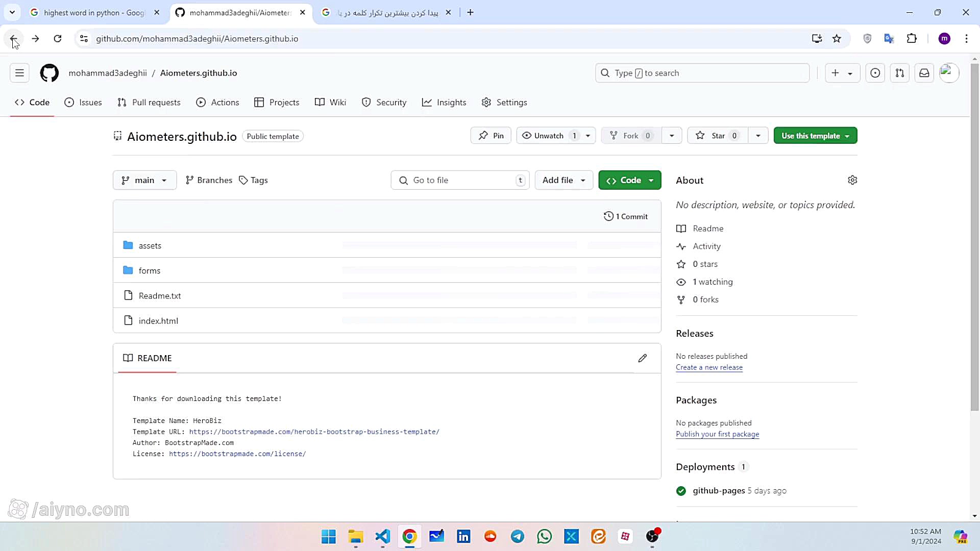The width and height of the screenshot is (980, 551).
Task: Open the Actions tab
Action: pos(217,103)
